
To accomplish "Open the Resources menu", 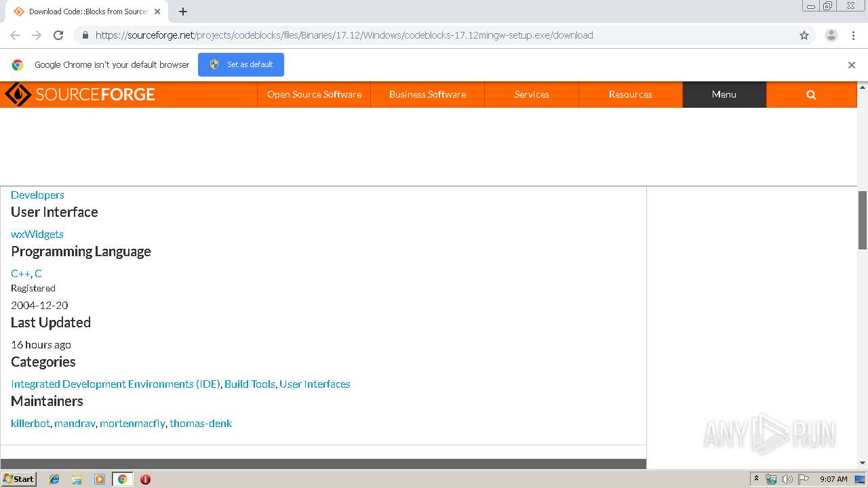I will pos(631,95).
